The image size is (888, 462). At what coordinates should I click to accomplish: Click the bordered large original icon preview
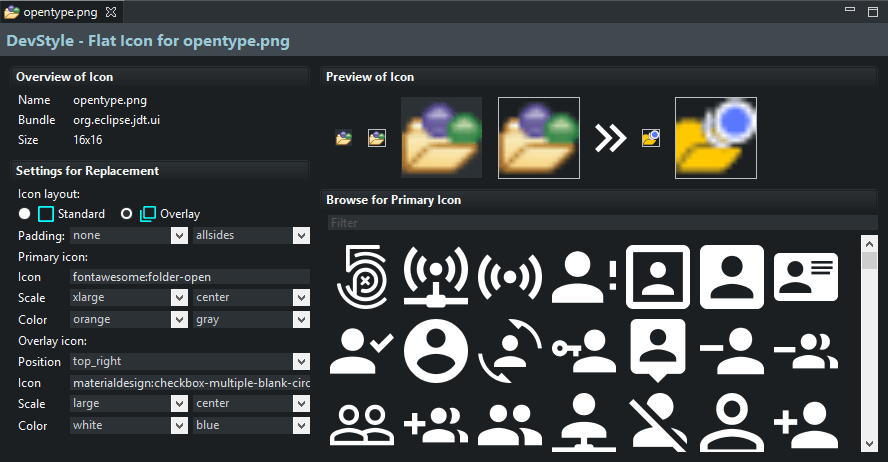pyautogui.click(x=539, y=138)
